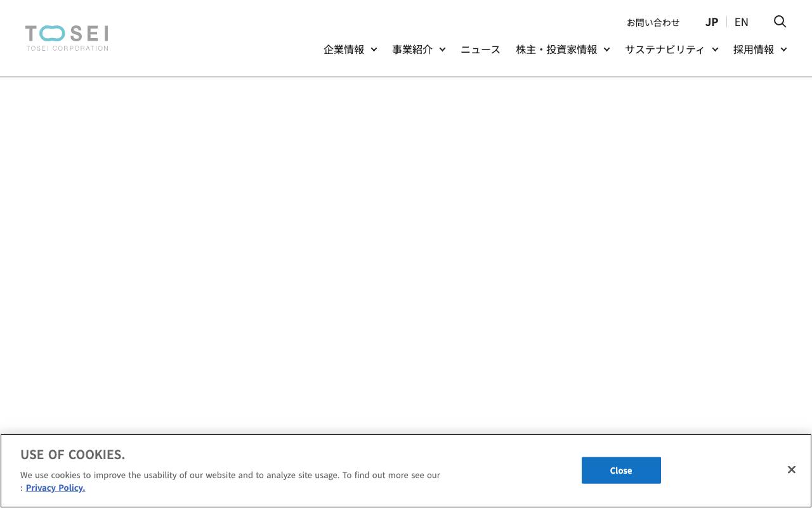The width and height of the screenshot is (812, 508).
Task: Dismiss cookie banner with the X icon
Action: [x=791, y=469]
